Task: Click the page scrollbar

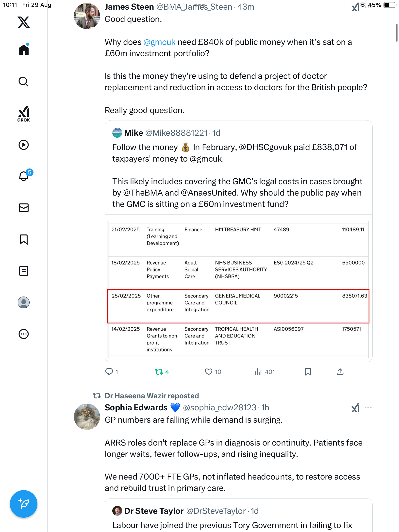Action: pos(397,33)
